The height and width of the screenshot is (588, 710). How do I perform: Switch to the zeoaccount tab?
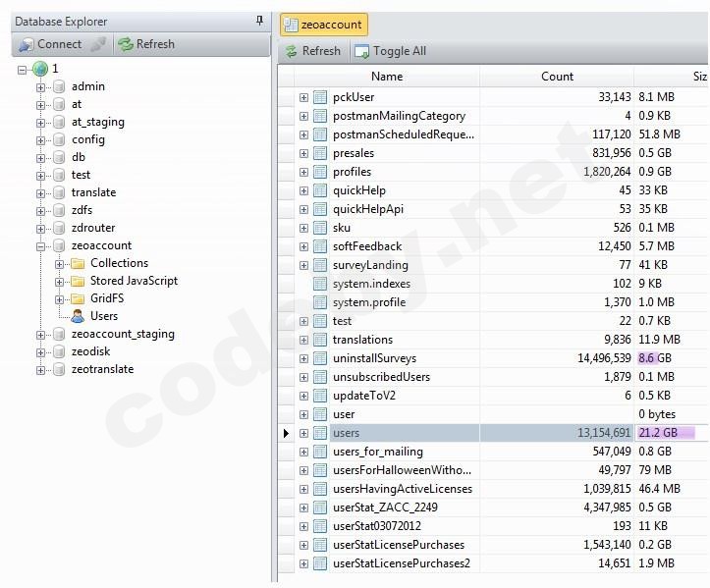[324, 25]
